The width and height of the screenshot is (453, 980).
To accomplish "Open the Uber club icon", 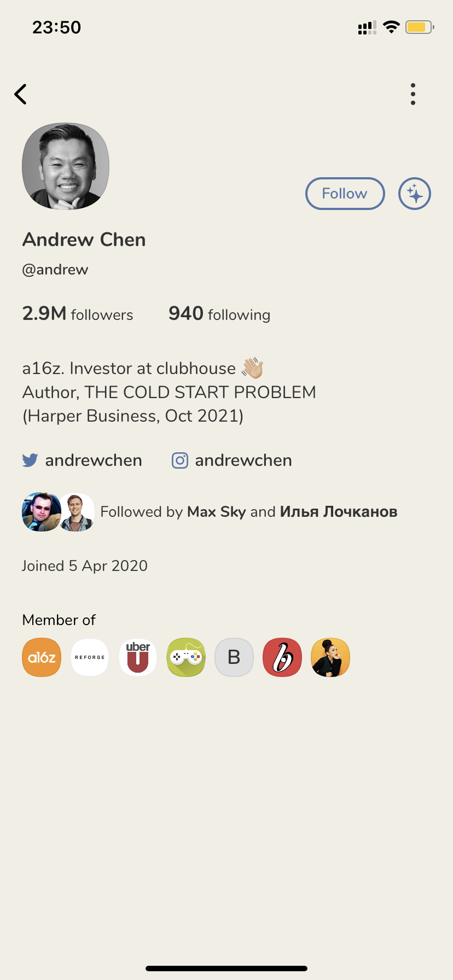I will [138, 657].
